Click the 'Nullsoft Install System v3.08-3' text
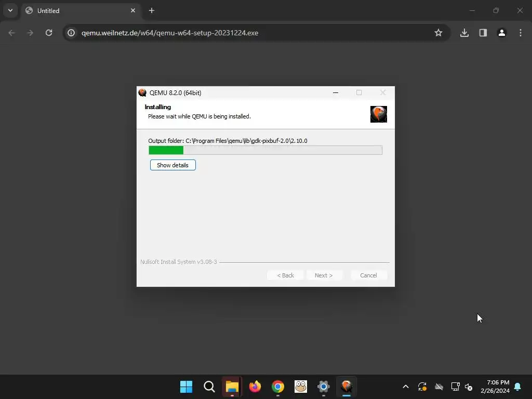Screen dimensions: 532x399 179,262
